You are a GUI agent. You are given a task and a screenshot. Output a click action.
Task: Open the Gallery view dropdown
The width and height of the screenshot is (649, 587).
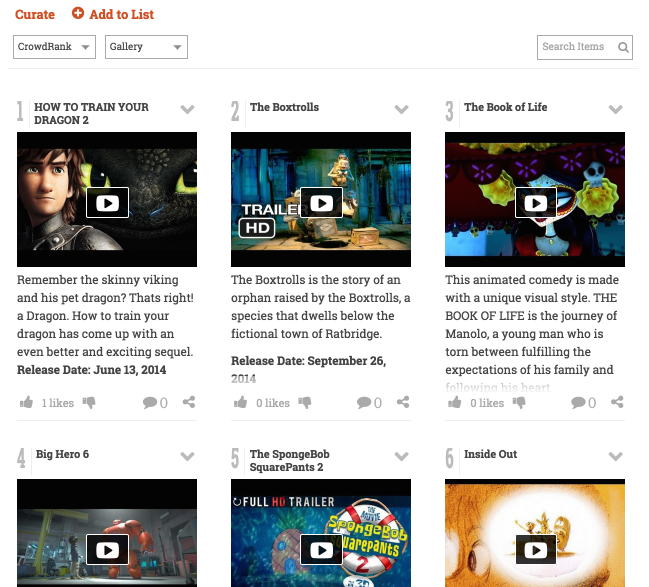coord(146,47)
